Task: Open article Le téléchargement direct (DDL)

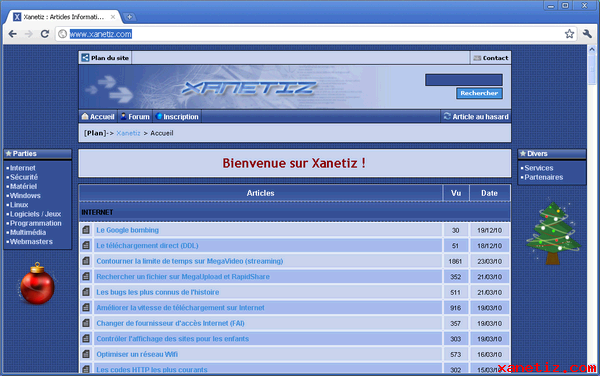Action: click(x=147, y=246)
